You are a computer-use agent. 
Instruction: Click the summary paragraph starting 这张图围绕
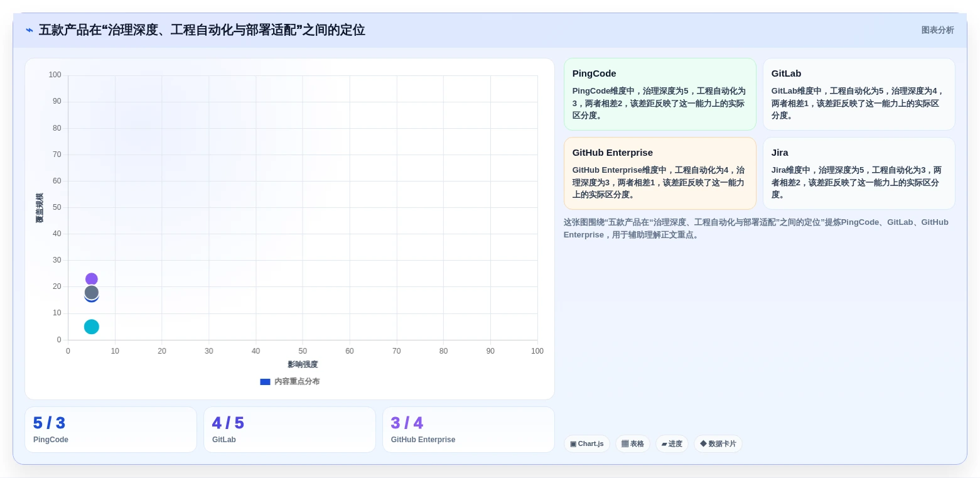click(x=756, y=229)
